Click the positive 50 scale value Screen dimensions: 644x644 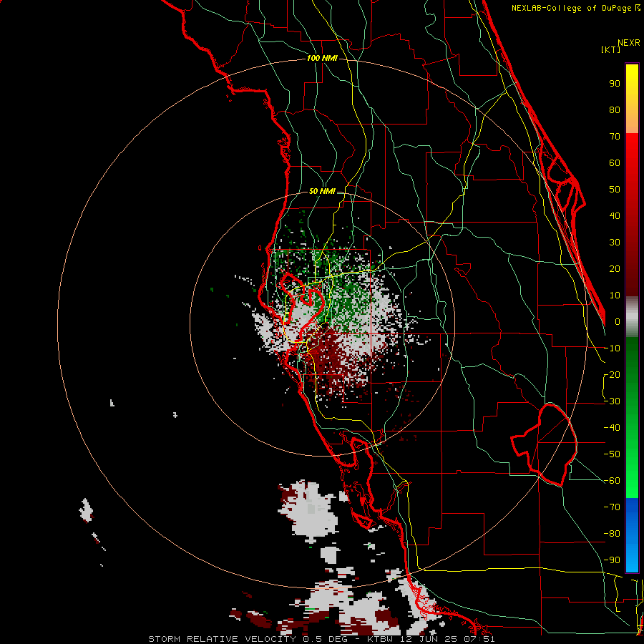(615, 190)
